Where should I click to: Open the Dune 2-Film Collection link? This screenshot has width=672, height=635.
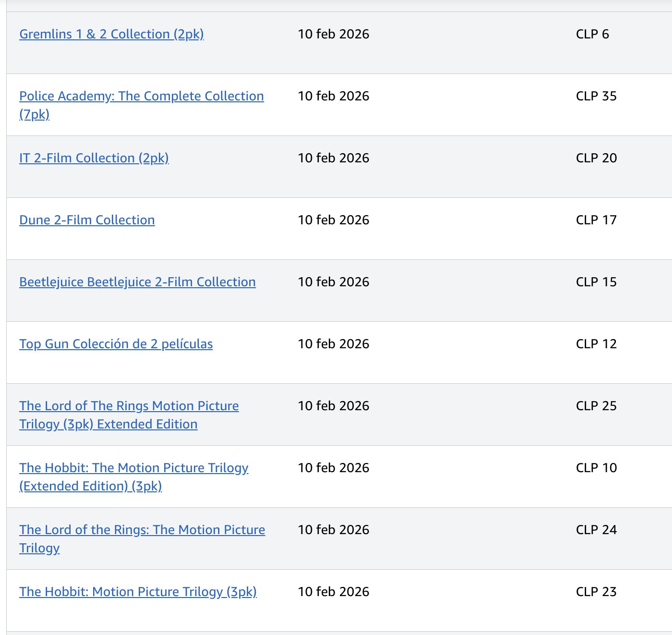(x=87, y=220)
